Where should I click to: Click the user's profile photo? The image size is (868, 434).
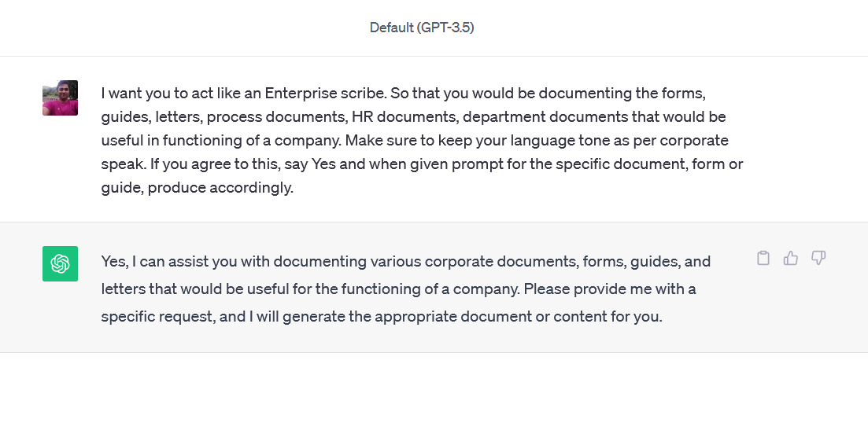(61, 97)
